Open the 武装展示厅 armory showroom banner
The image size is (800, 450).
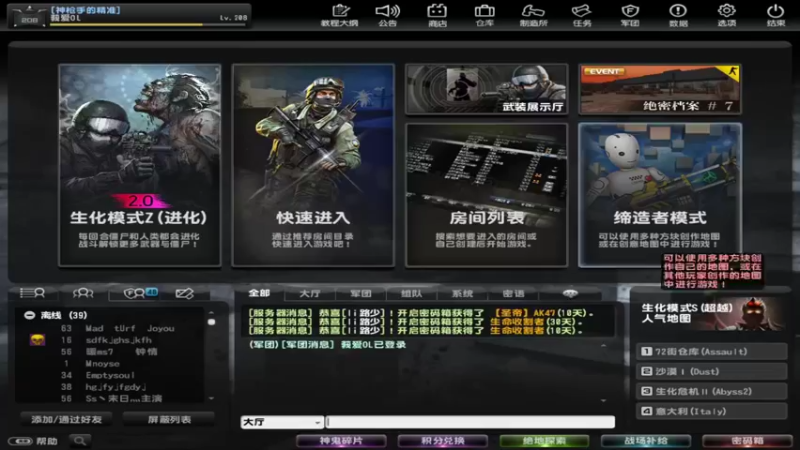pos(486,89)
